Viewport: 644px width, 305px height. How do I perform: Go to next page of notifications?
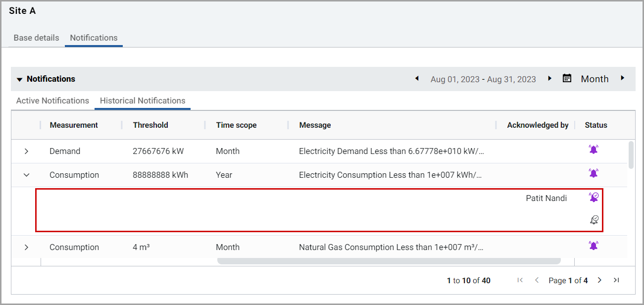coord(599,280)
